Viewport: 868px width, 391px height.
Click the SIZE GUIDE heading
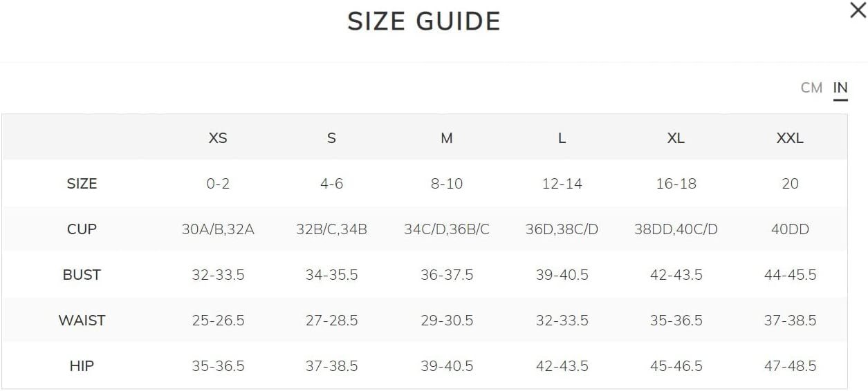tap(424, 21)
